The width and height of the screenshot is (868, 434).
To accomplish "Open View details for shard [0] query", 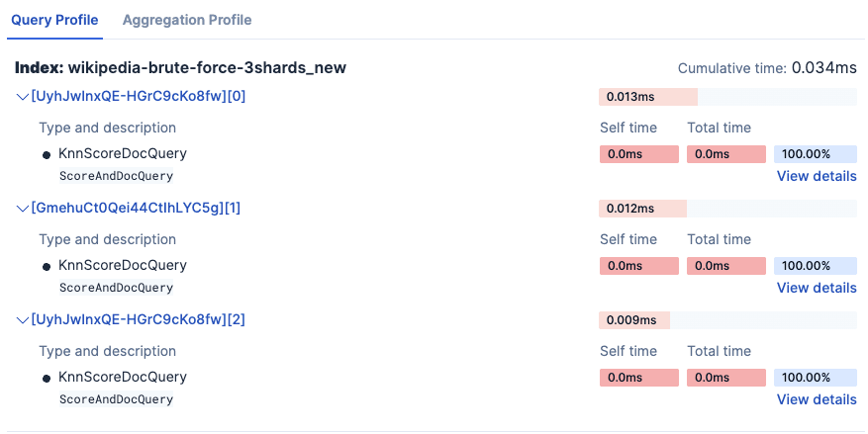I will click(x=817, y=176).
